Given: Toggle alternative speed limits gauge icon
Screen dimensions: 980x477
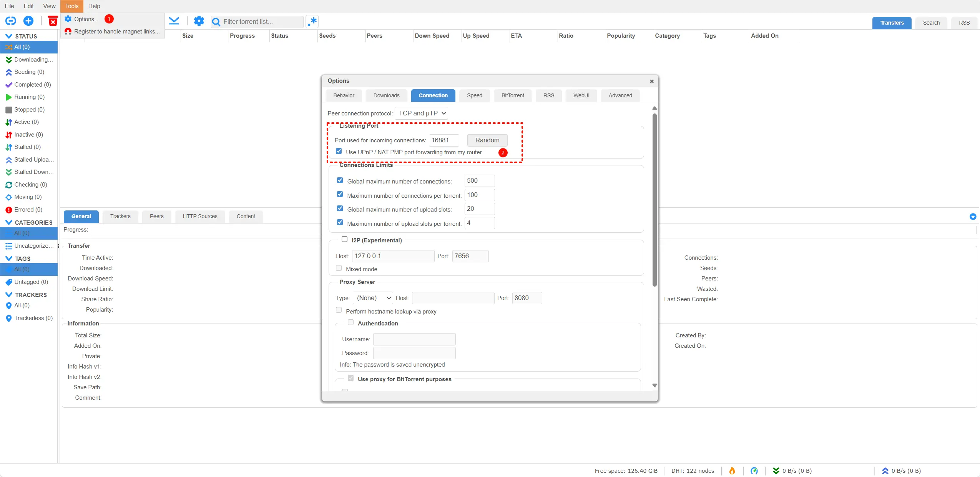Looking at the screenshot, I should (754, 470).
